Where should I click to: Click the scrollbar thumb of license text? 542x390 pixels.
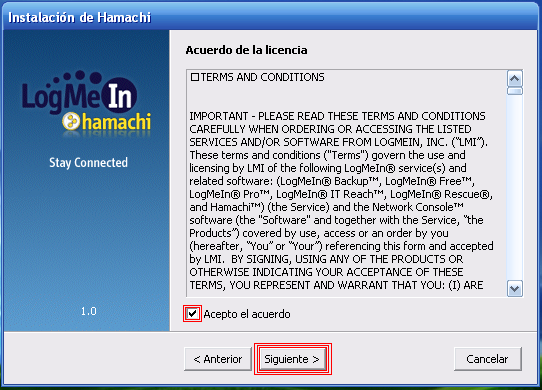click(x=515, y=91)
